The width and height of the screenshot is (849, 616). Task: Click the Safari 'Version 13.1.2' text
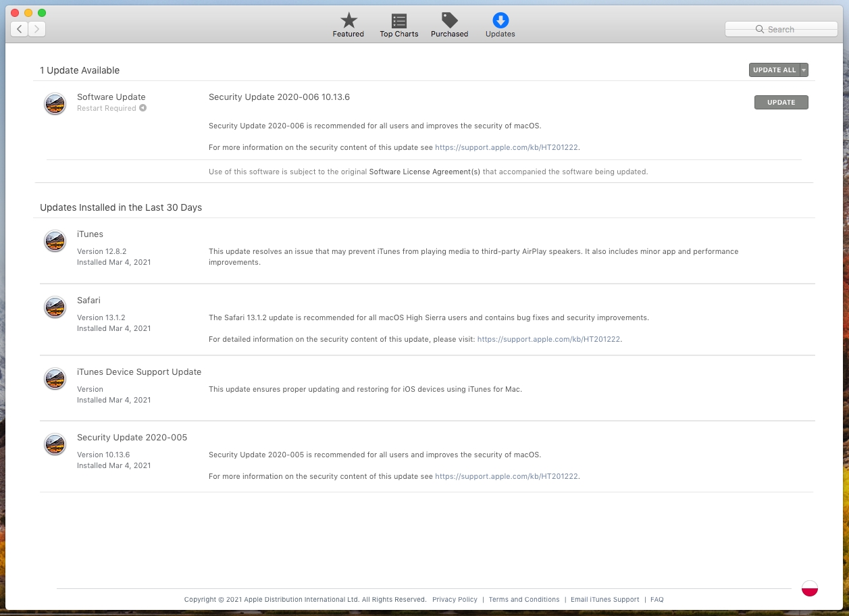pyautogui.click(x=101, y=317)
